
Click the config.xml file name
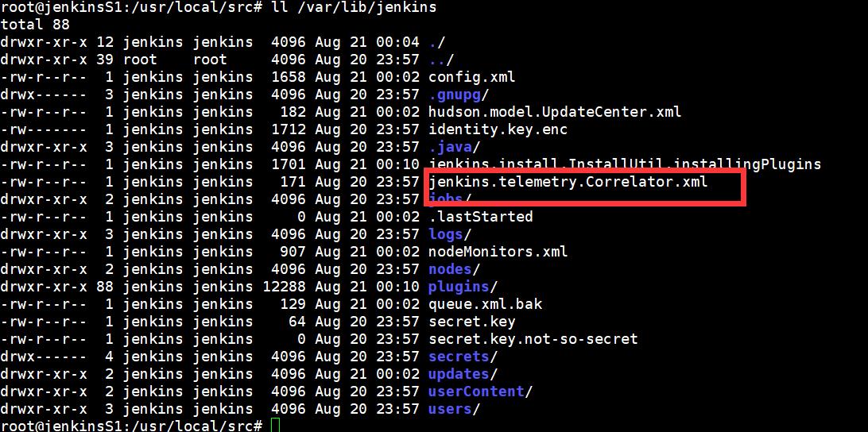click(x=471, y=77)
